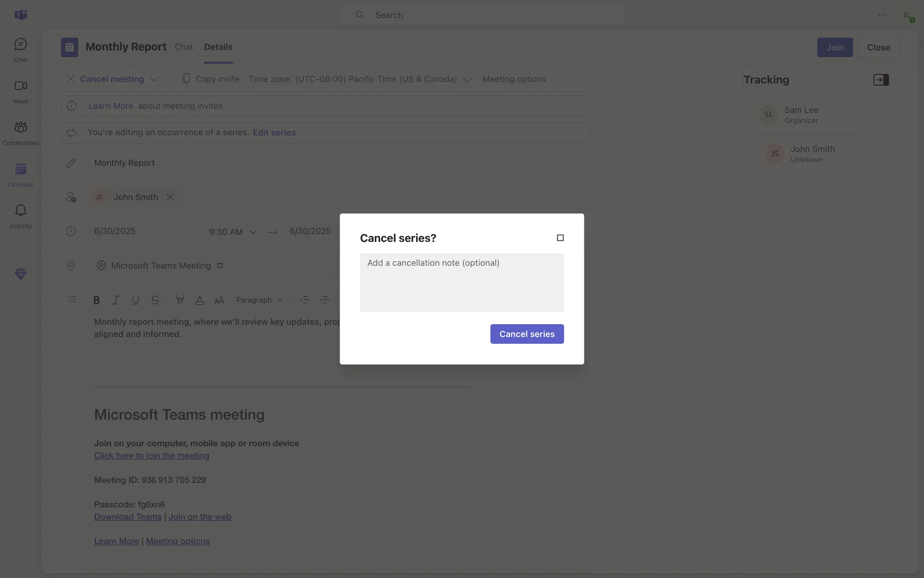The image size is (924, 578).
Task: Open Chat in the left sidebar
Action: (20, 50)
